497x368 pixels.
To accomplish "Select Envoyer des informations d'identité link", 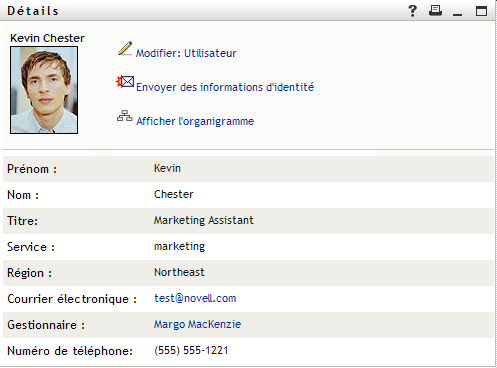I will [225, 87].
